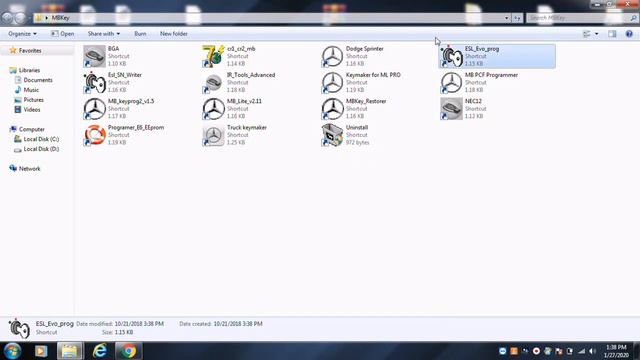Click the New folder button
This screenshot has height=360, width=640.
coord(173,34)
